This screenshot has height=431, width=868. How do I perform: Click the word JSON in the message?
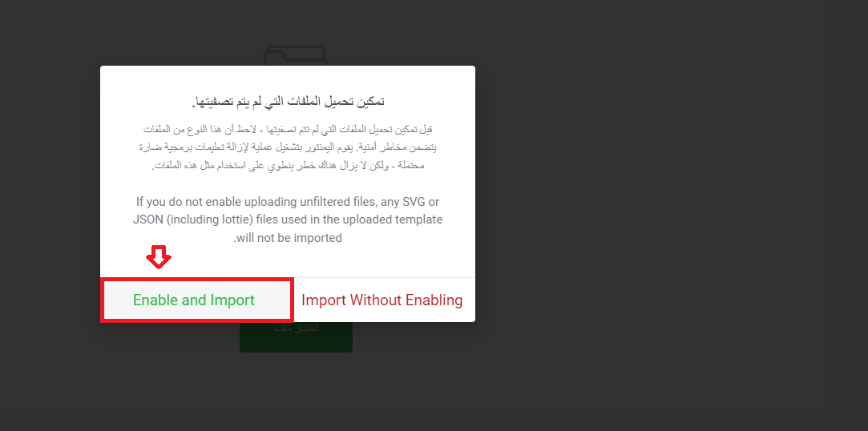coord(147,220)
